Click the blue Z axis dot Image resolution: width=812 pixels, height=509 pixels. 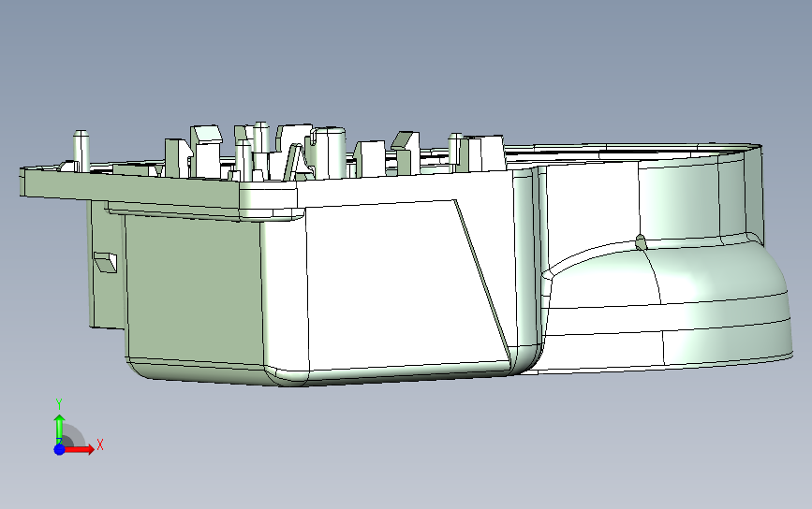pyautogui.click(x=60, y=449)
